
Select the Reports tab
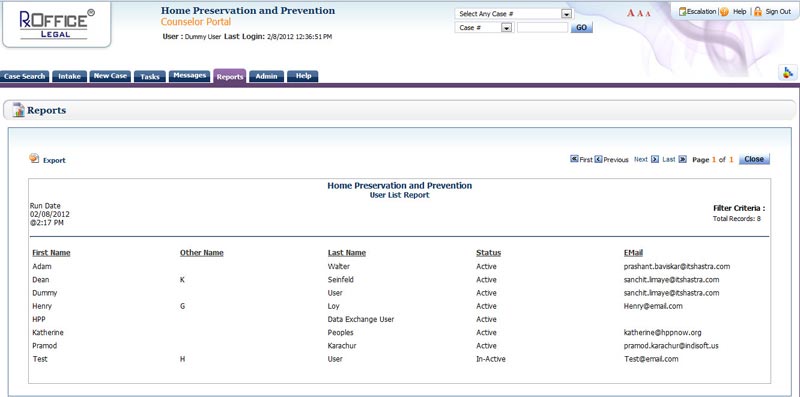230,77
